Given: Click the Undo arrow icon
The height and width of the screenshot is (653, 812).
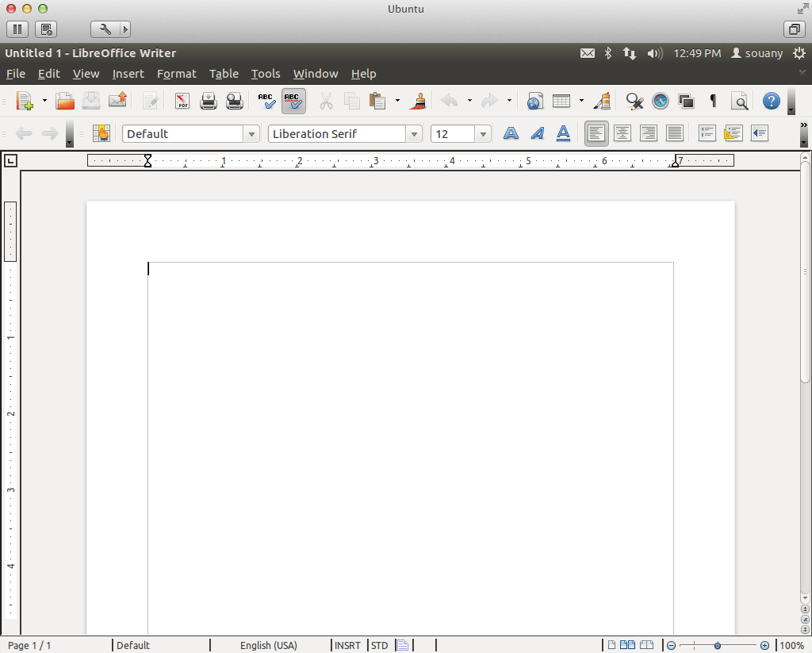Looking at the screenshot, I should (x=449, y=101).
